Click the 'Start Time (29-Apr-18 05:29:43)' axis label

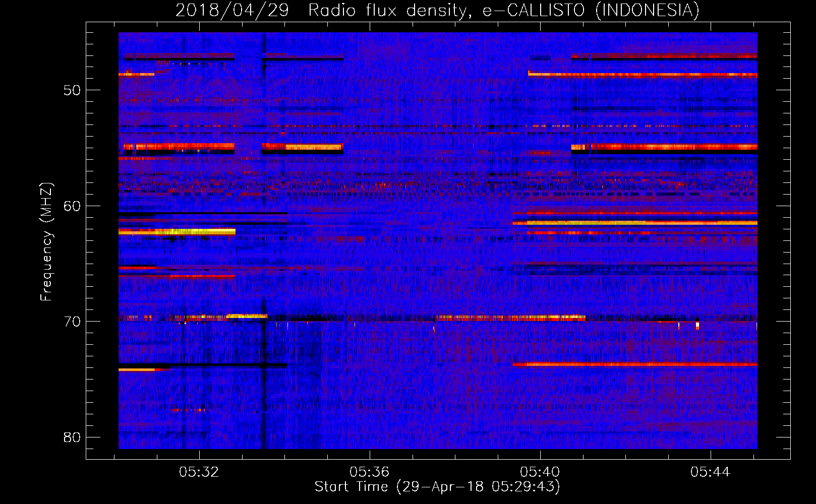tap(437, 487)
